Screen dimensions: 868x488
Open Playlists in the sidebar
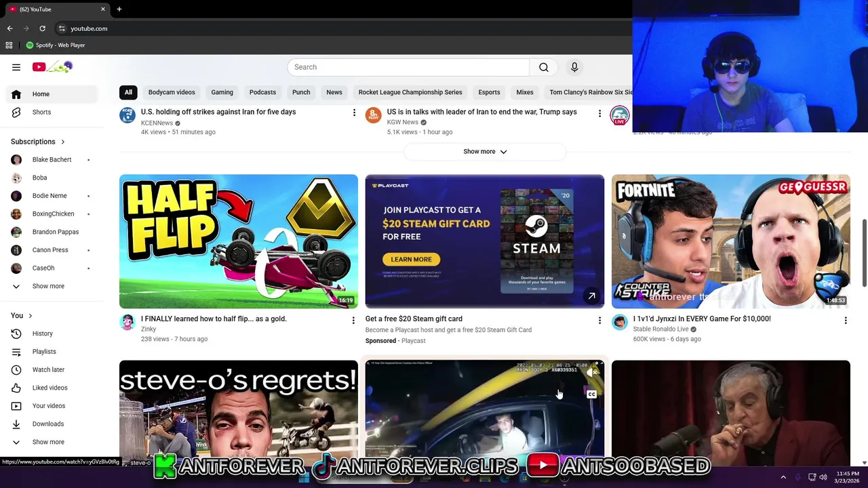(x=51, y=352)
